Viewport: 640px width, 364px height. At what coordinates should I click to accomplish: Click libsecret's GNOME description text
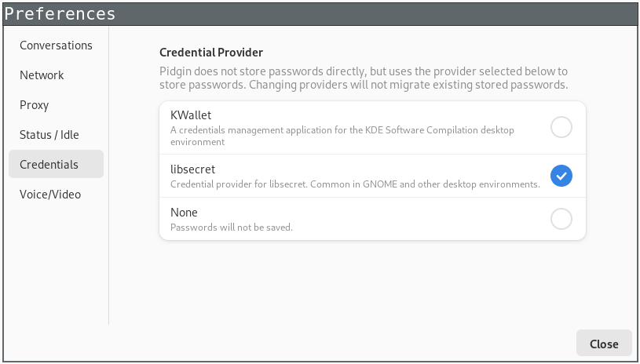tap(355, 184)
